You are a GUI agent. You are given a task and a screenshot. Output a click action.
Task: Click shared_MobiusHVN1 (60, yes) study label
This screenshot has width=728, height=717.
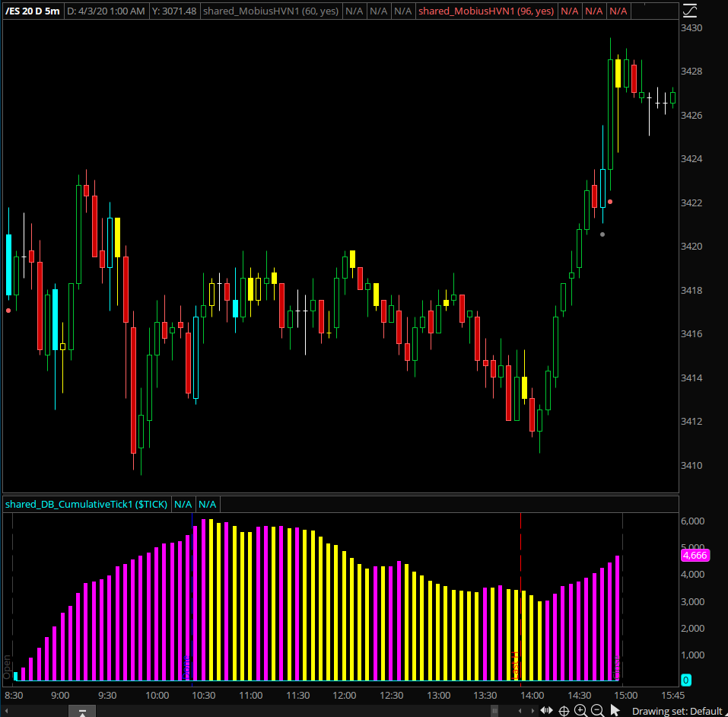pos(271,11)
